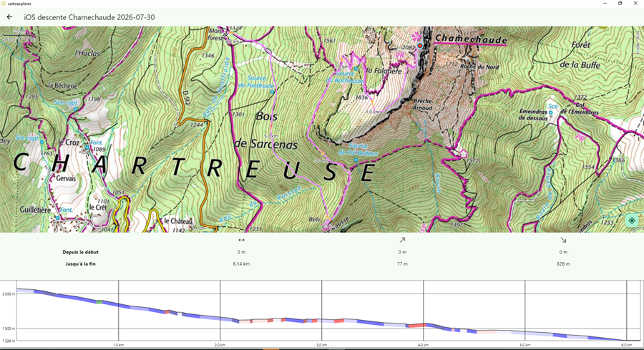Click the Source du Bachasson spring marker
The image size is (644, 350).
pos(356,69)
